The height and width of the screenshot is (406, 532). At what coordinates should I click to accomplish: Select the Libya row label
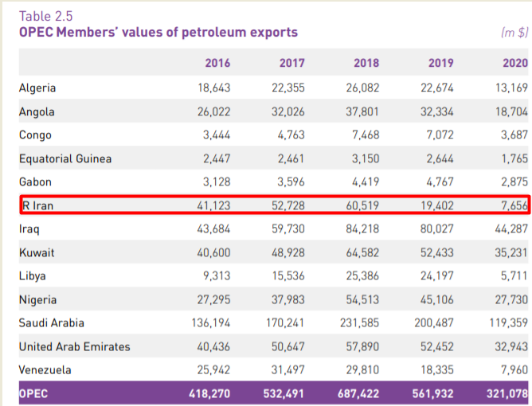[32, 275]
